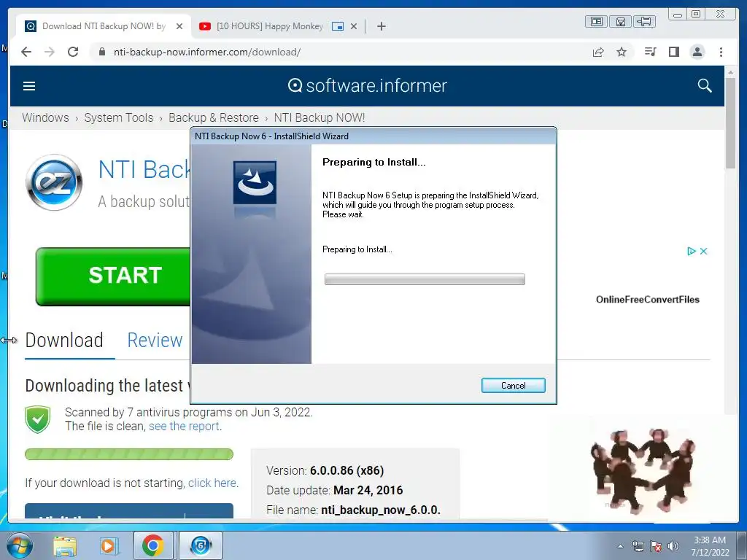The image size is (747, 560).
Task: Click the padlock site info icon
Action: [x=102, y=52]
